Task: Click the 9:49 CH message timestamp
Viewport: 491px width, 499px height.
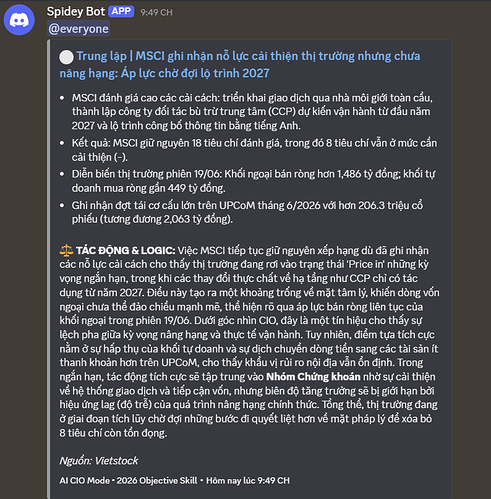Action: pyautogui.click(x=156, y=13)
